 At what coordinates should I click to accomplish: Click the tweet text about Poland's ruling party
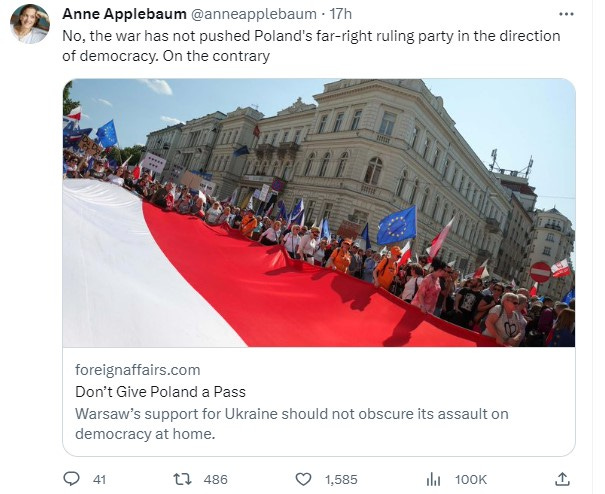coord(311,46)
